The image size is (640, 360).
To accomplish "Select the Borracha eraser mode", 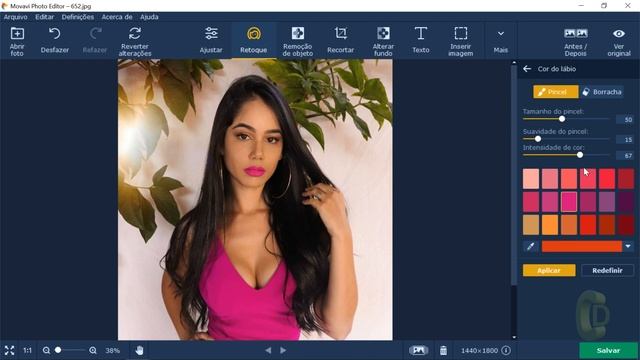I will pyautogui.click(x=602, y=92).
